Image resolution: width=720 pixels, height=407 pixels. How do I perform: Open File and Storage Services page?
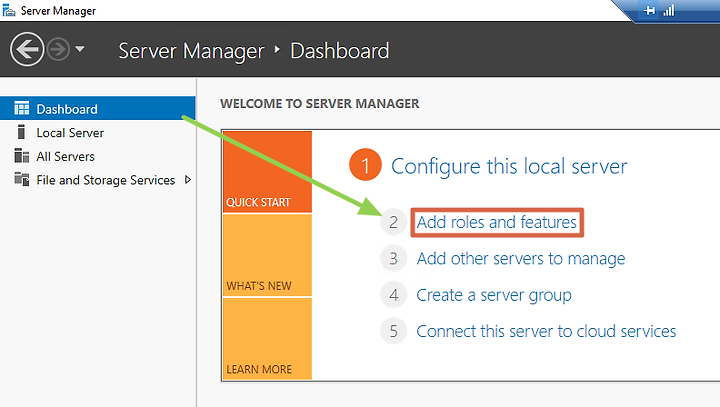[105, 180]
